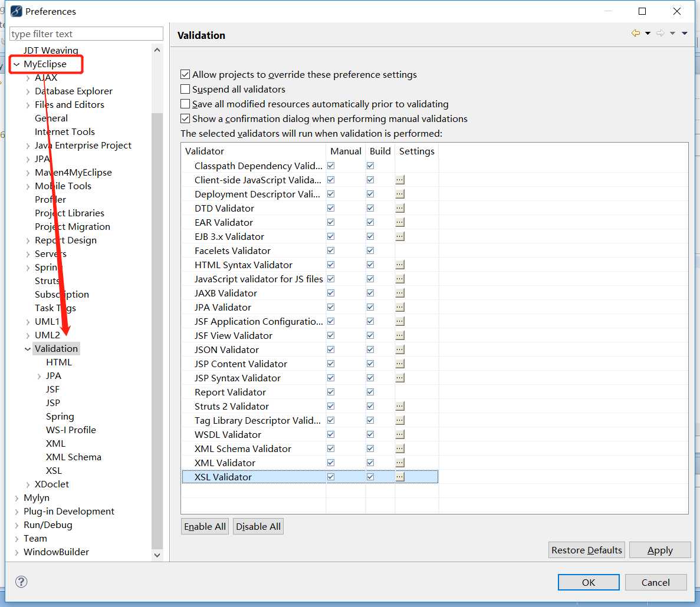Enable Suspend all validators checkbox
700x607 pixels.
coord(185,89)
